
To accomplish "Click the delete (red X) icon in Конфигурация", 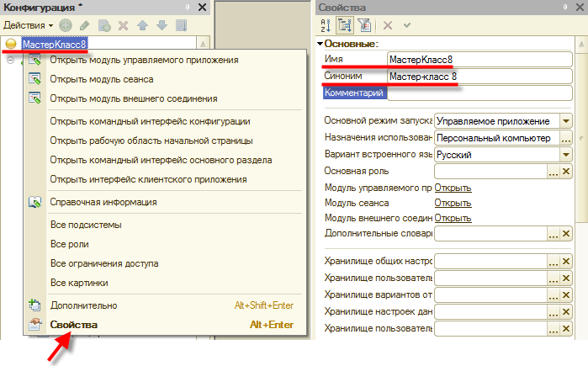I will point(123,26).
